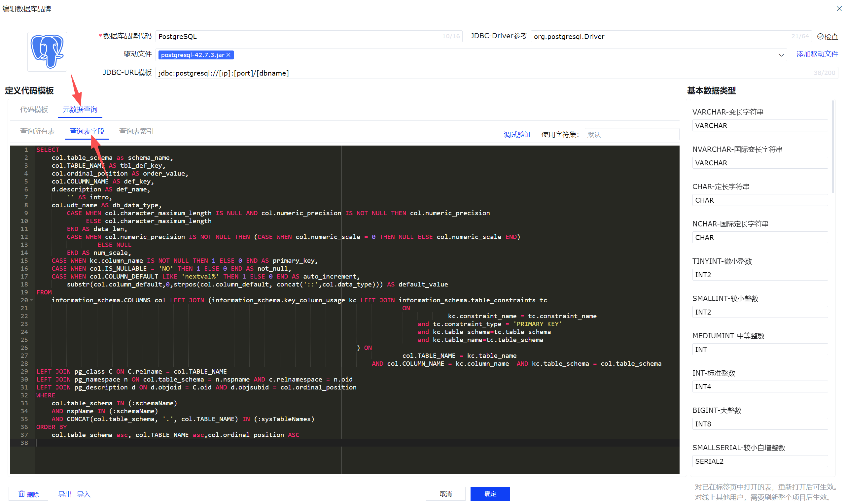
Task: Click the 导出 link
Action: 65,494
